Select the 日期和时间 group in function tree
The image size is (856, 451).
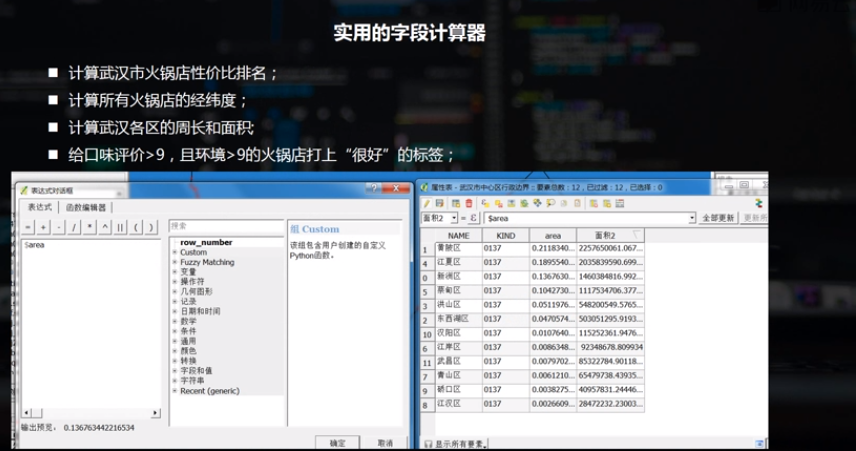click(200, 311)
